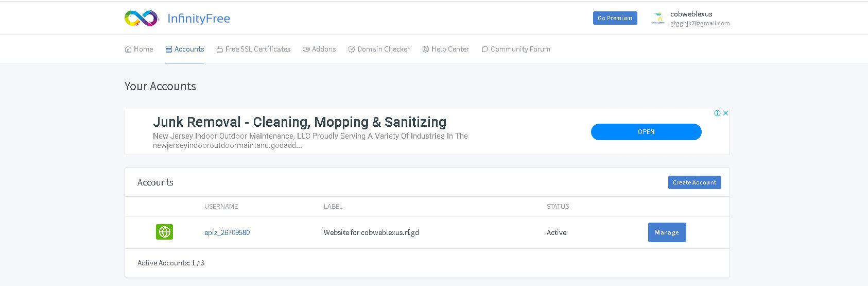Screen dimensions: 868x286
Task: Click the green globe website icon
Action: (164, 232)
